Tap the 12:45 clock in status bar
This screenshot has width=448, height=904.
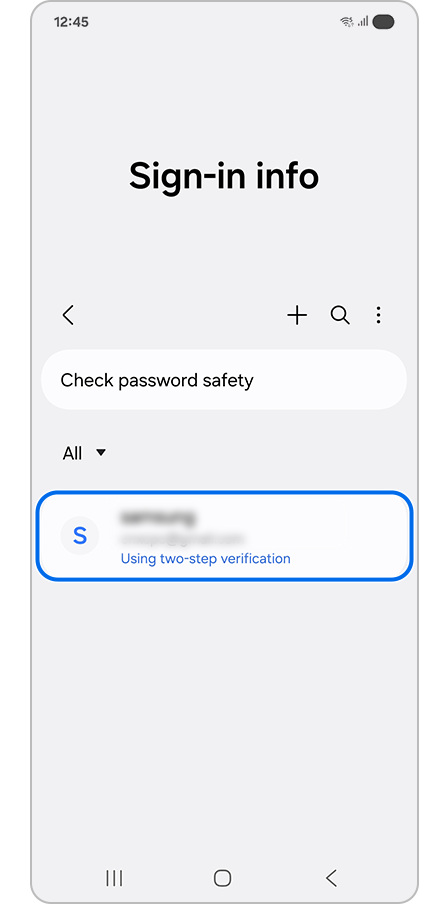tap(71, 22)
